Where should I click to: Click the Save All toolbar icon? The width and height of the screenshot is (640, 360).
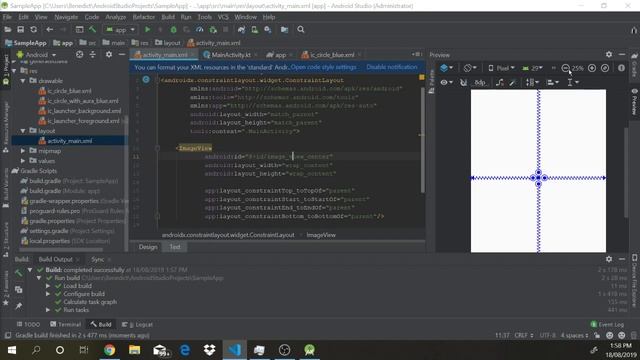20,29
